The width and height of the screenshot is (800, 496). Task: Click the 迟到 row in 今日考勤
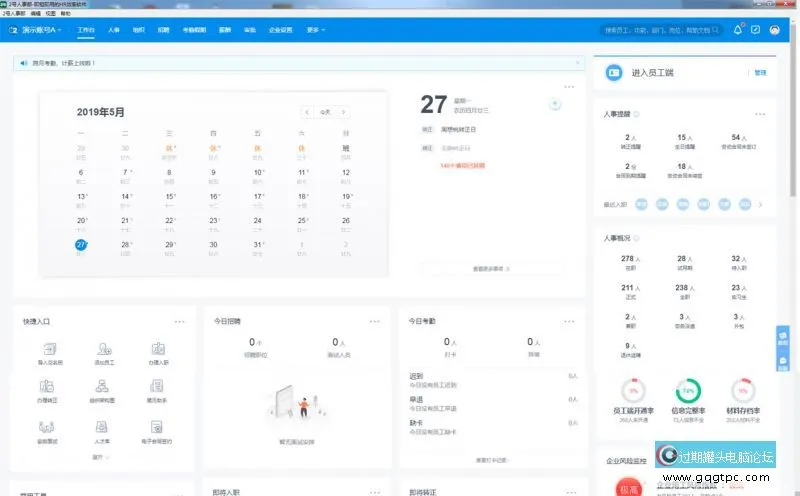pyautogui.click(x=493, y=380)
